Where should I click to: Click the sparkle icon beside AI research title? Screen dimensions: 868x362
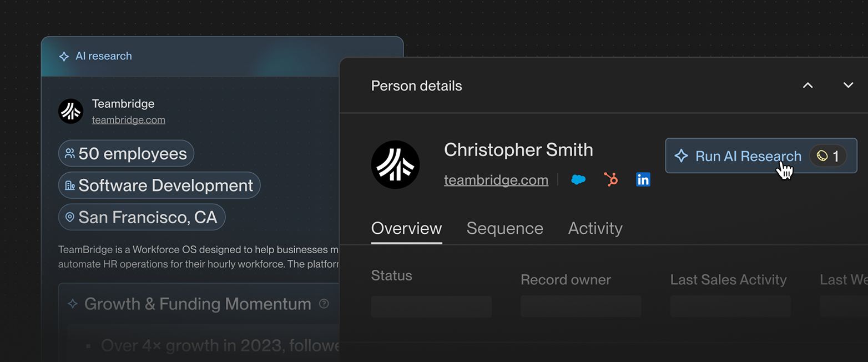point(64,56)
